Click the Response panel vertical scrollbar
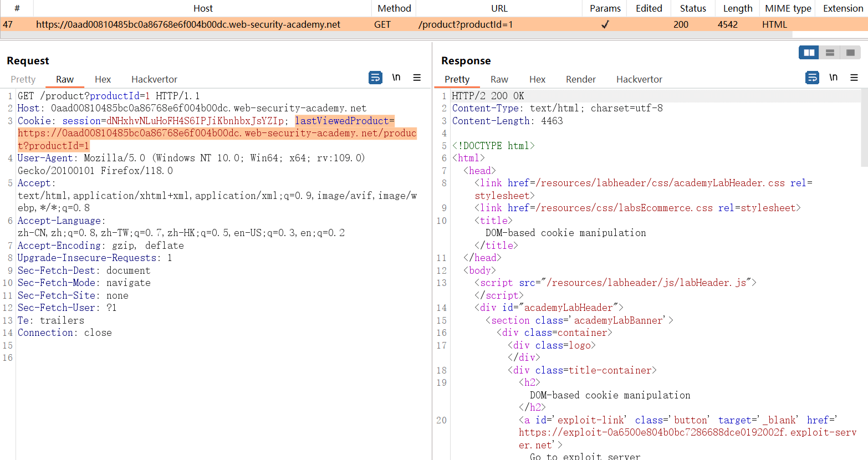Viewport: 868px width, 460px height. click(864, 127)
